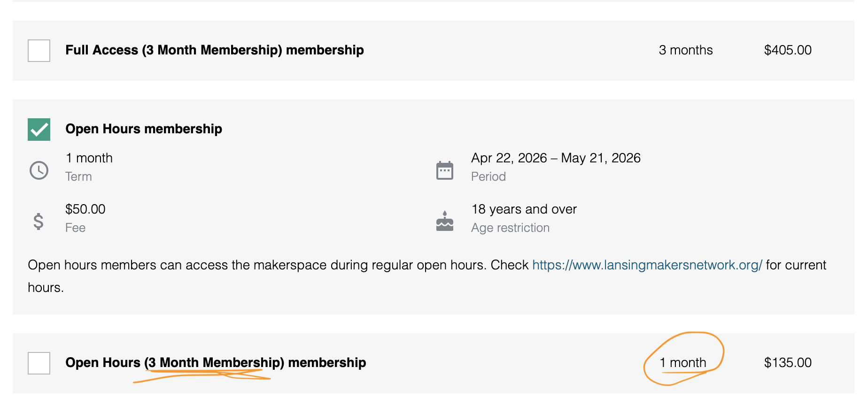Screen dimensions: 868x413
Task: Click the $135.00 price
Action: point(788,363)
